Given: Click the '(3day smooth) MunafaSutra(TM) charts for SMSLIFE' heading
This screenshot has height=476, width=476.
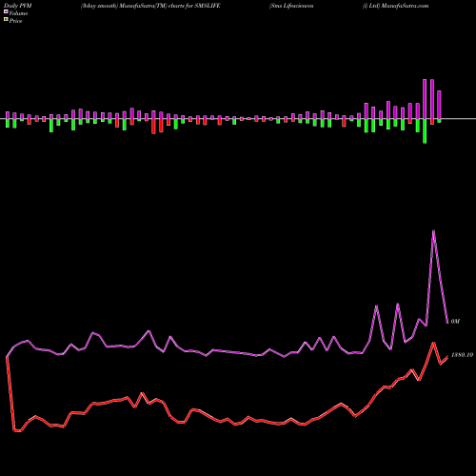Looking at the screenshot, I should point(150,6).
